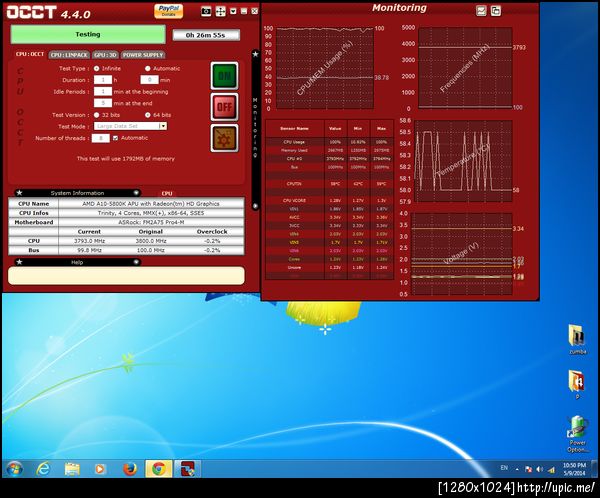Click the CPUTIN temperature row
The height and width of the screenshot is (498, 600).
tap(329, 184)
